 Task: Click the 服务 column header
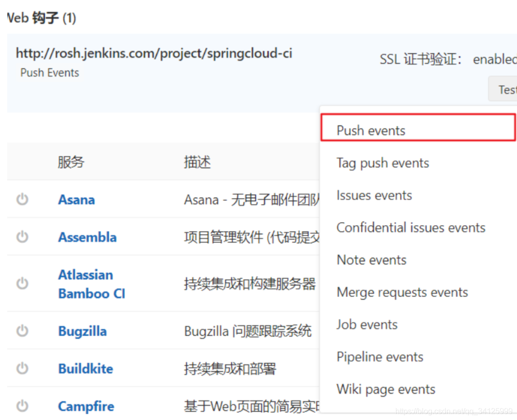[71, 162]
